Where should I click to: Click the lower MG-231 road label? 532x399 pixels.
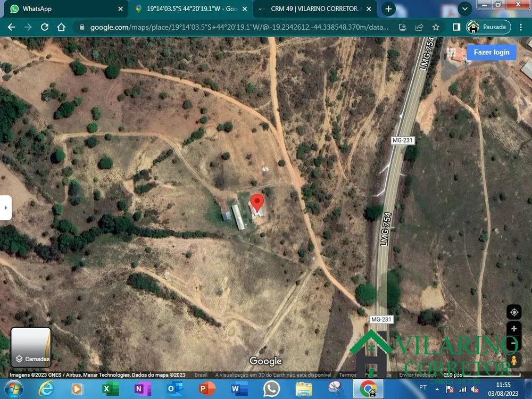click(381, 319)
